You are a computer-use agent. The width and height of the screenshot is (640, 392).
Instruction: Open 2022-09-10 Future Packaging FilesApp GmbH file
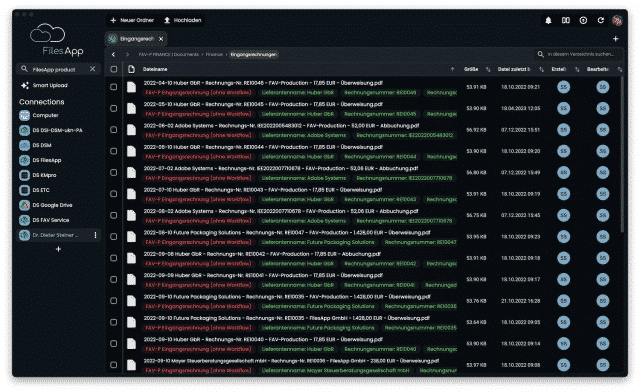pyautogui.click(x=287, y=318)
